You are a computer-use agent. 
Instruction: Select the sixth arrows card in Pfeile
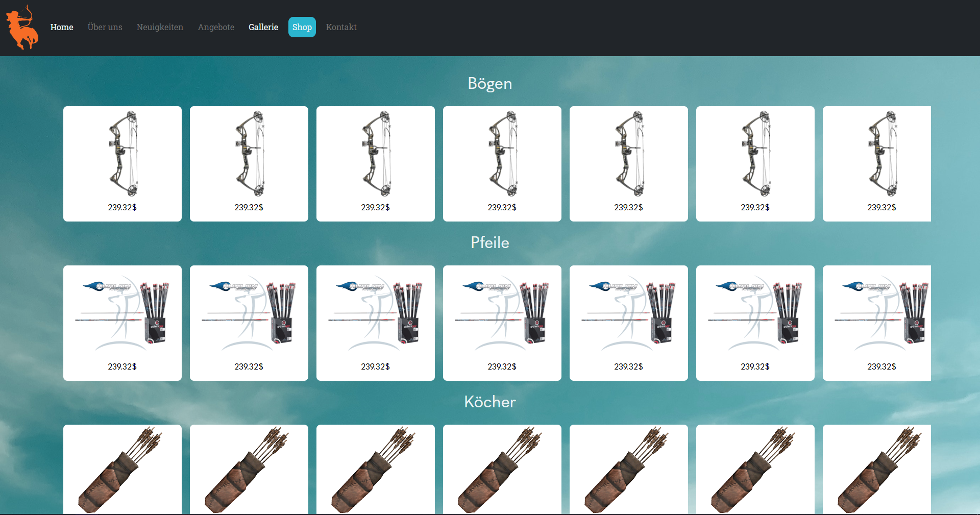point(755,323)
